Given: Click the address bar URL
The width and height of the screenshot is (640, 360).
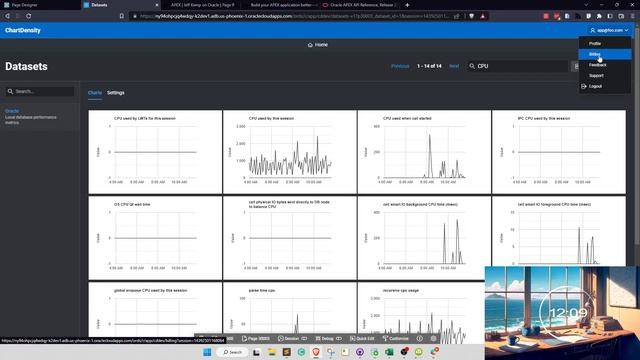Looking at the screenshot, I should (x=294, y=16).
